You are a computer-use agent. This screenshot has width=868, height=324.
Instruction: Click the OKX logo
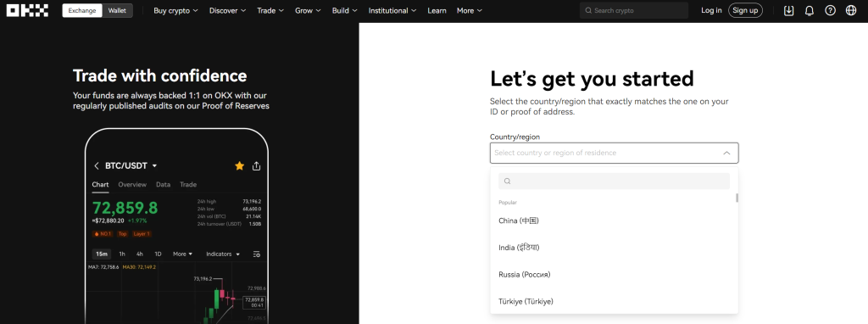click(27, 10)
